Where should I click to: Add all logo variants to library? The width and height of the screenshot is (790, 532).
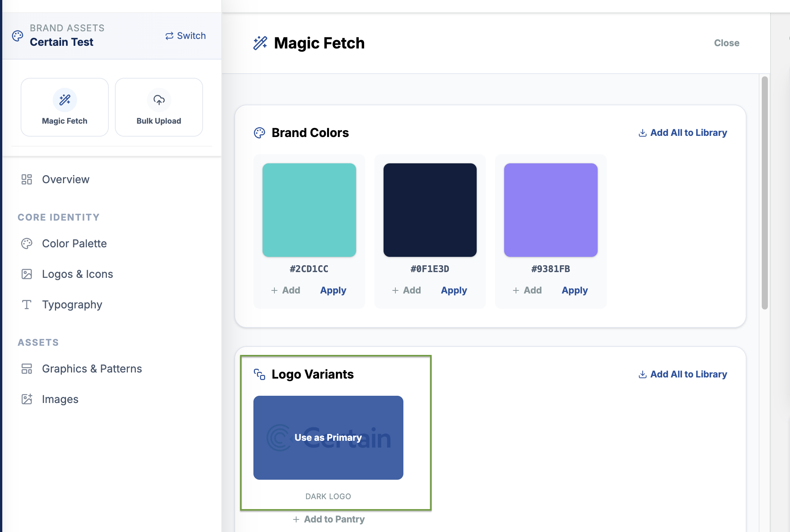(683, 374)
